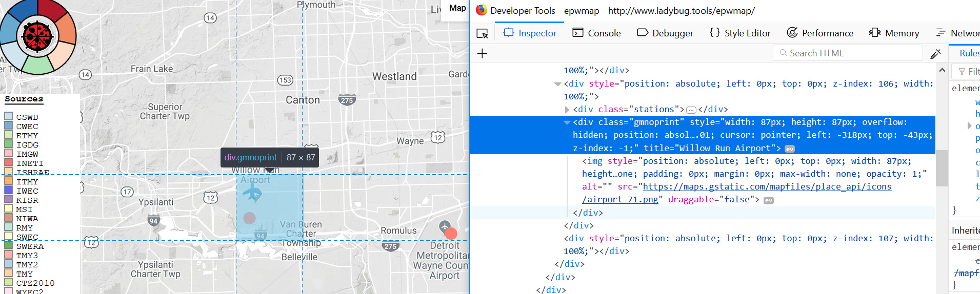
Task: Collapse the z-index 106 div node
Action: click(557, 84)
